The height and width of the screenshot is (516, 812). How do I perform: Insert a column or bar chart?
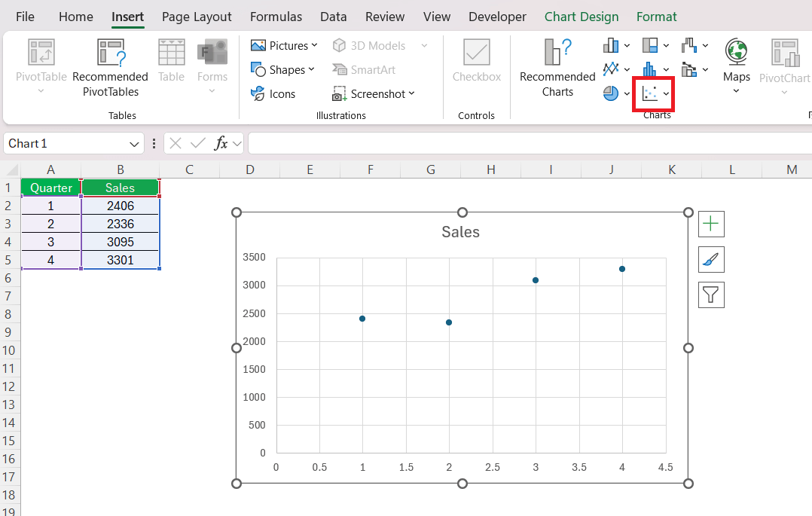pyautogui.click(x=611, y=46)
